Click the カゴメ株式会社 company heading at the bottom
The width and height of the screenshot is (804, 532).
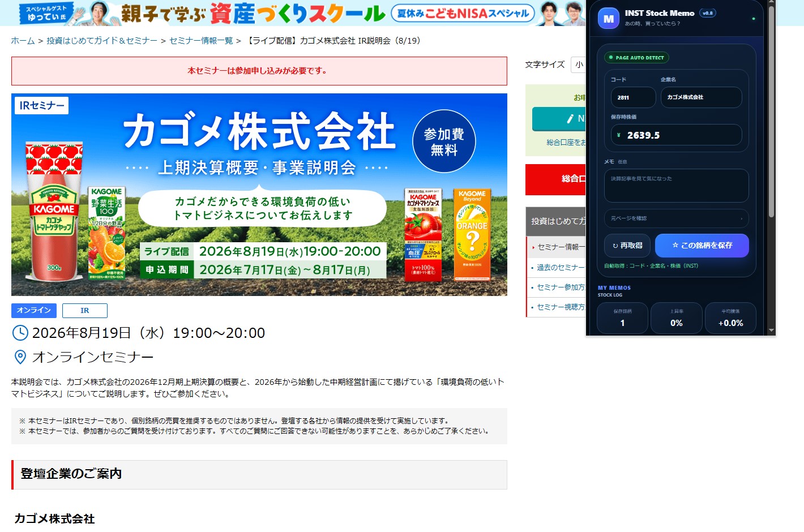54,519
